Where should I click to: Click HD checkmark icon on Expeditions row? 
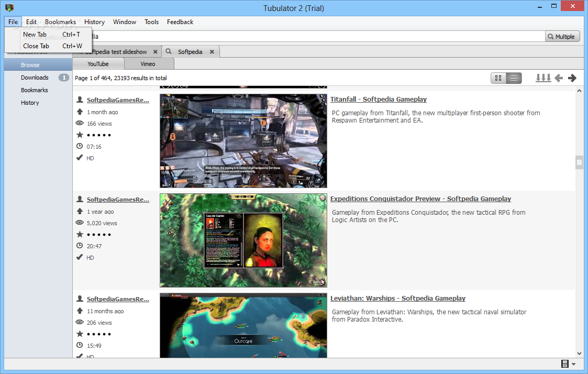click(x=80, y=257)
